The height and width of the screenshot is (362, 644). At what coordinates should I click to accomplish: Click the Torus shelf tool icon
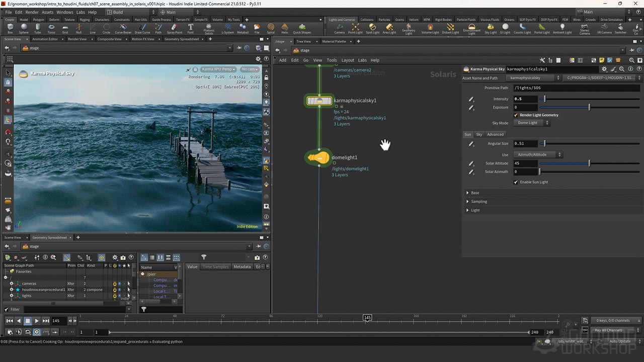click(51, 28)
